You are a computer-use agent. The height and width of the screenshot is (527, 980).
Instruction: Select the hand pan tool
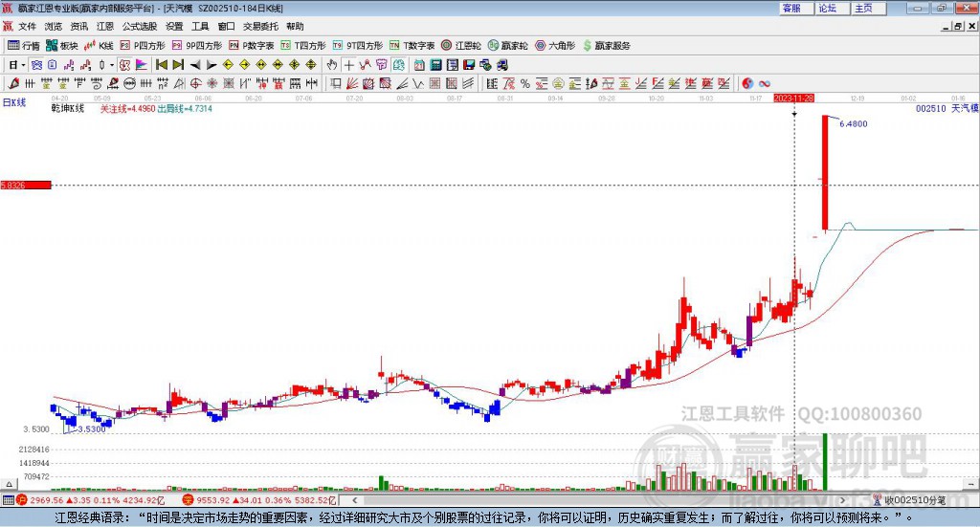coord(332,65)
